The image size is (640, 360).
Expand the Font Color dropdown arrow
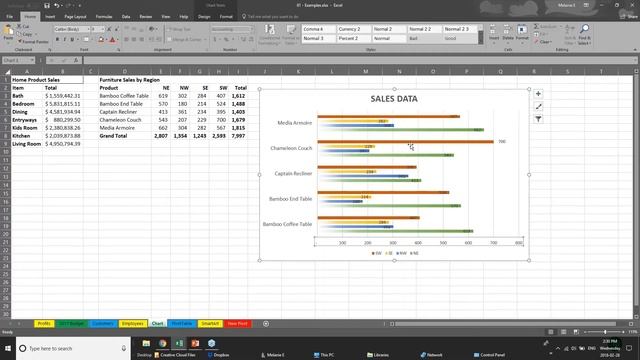pyautogui.click(x=118, y=40)
